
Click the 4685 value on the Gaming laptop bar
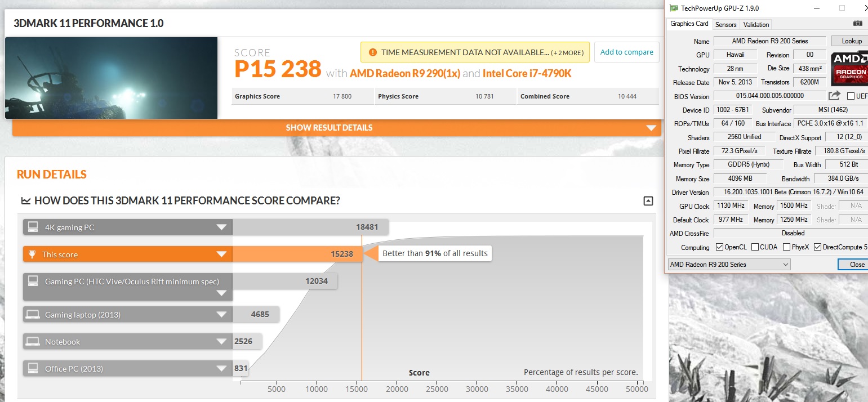coord(260,315)
